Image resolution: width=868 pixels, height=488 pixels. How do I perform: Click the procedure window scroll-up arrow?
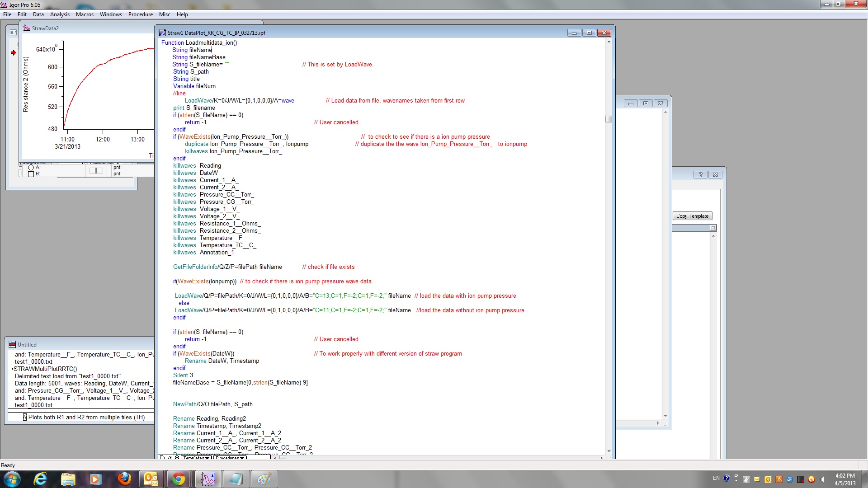pos(609,42)
